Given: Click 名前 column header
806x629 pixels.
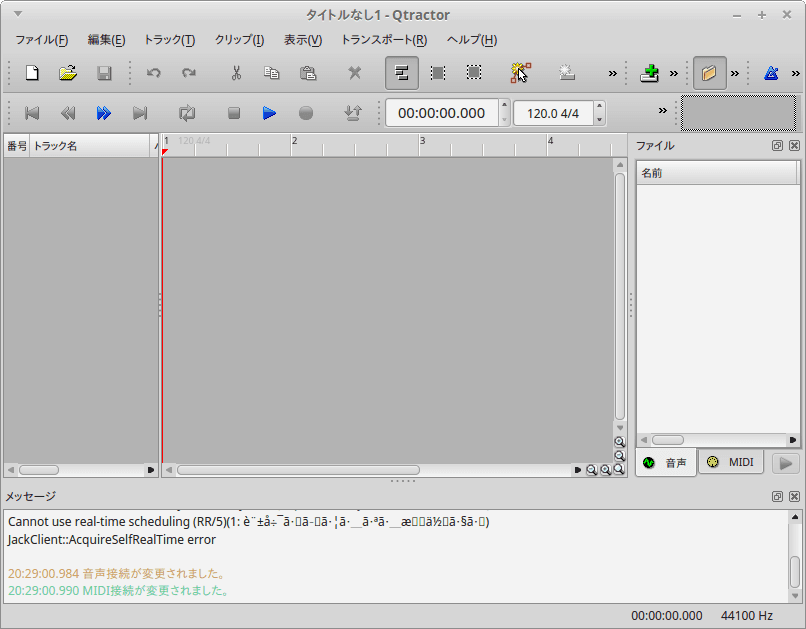Looking at the screenshot, I should 717,173.
